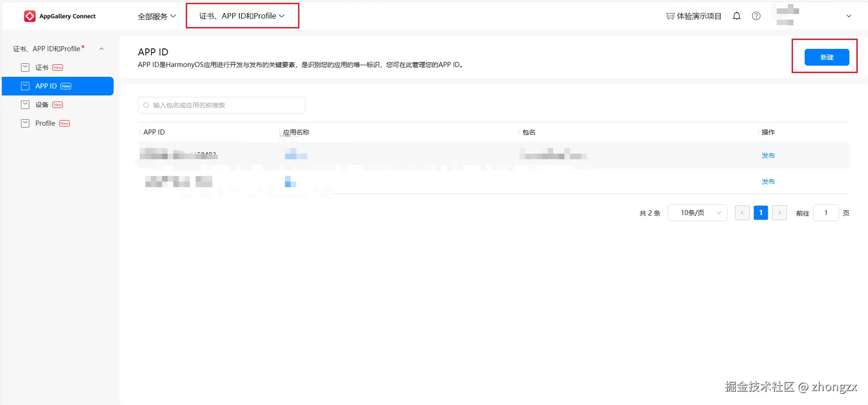The width and height of the screenshot is (868, 405).
Task: Click the first row's app name link
Action: (296, 154)
